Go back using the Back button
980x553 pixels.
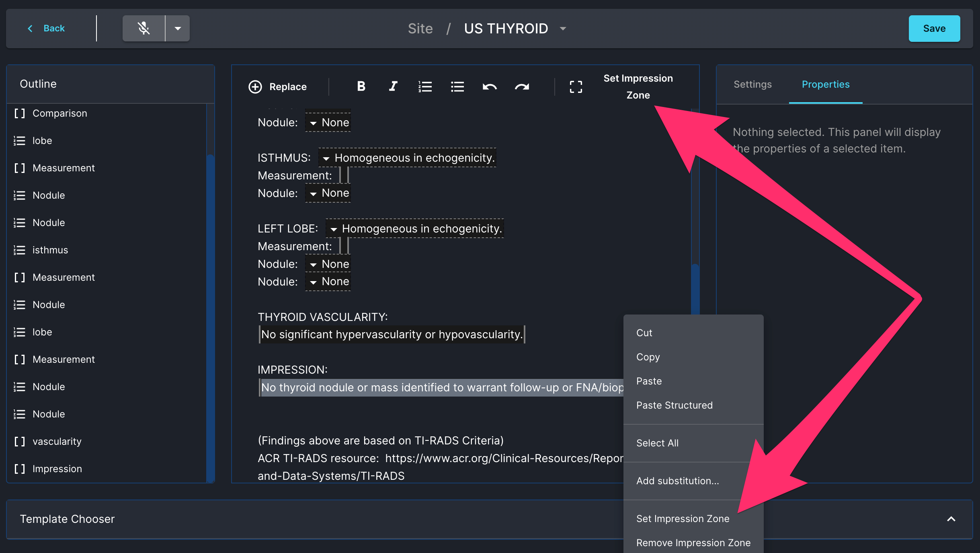(46, 28)
